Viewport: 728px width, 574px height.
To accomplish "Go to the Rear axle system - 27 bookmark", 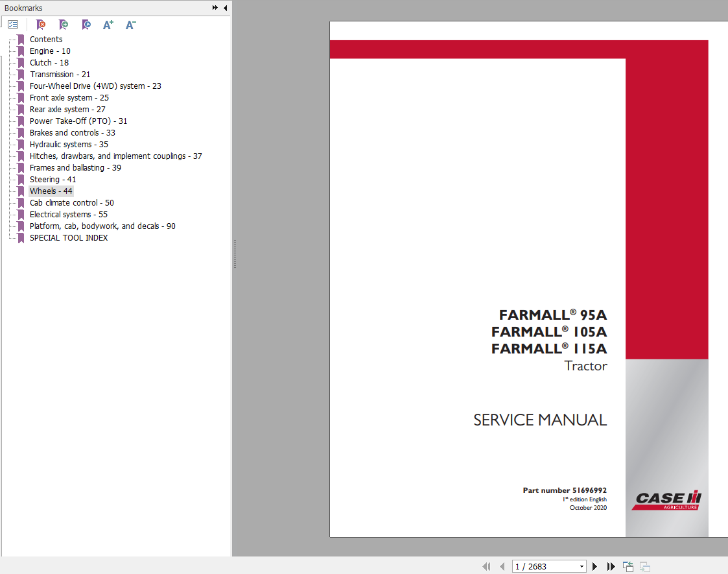I will coord(68,109).
